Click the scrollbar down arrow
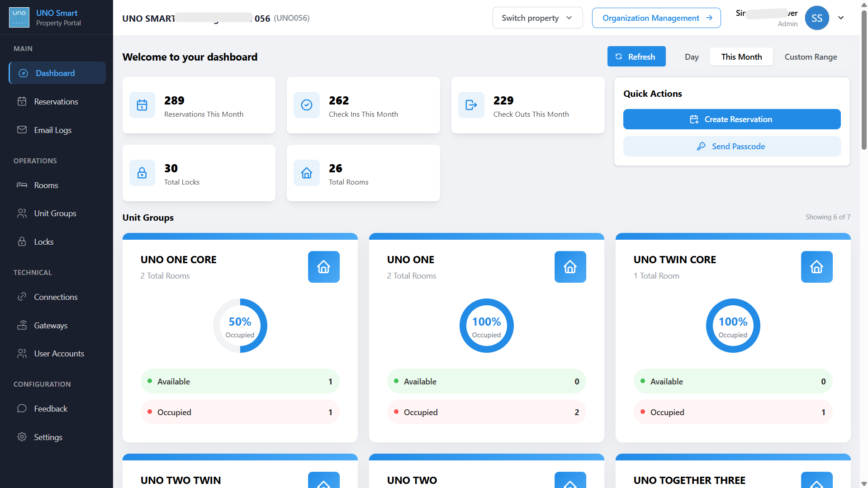Image resolution: width=868 pixels, height=488 pixels. click(x=864, y=484)
